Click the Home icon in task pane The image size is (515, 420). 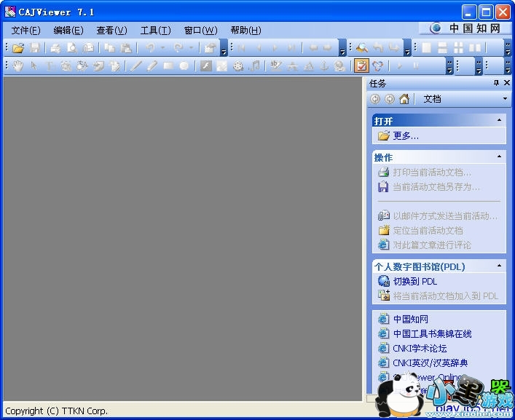coord(404,99)
